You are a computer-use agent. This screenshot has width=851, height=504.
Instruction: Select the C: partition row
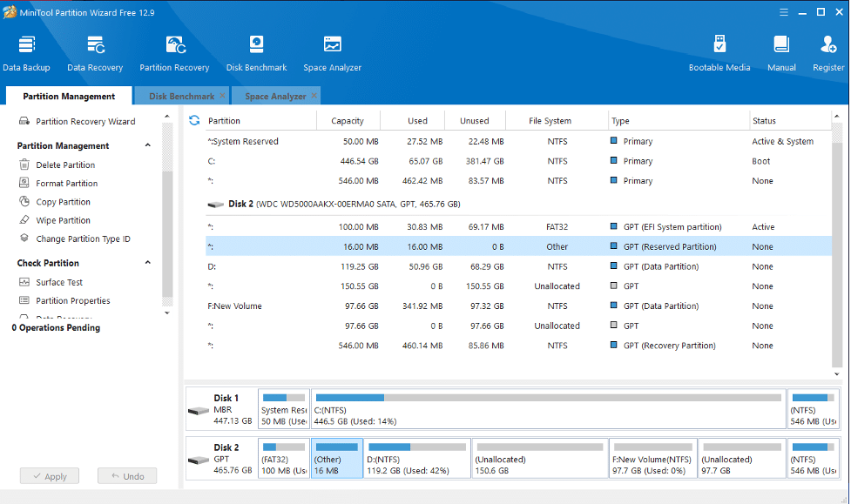coord(518,161)
